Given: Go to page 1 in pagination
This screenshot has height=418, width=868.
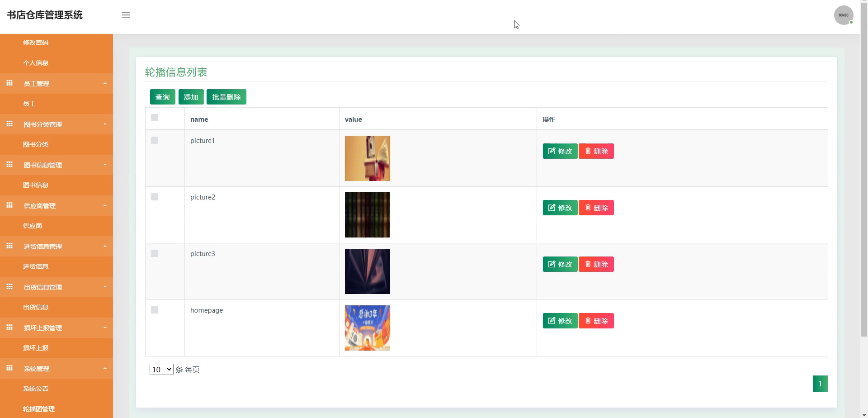Looking at the screenshot, I should (x=820, y=384).
